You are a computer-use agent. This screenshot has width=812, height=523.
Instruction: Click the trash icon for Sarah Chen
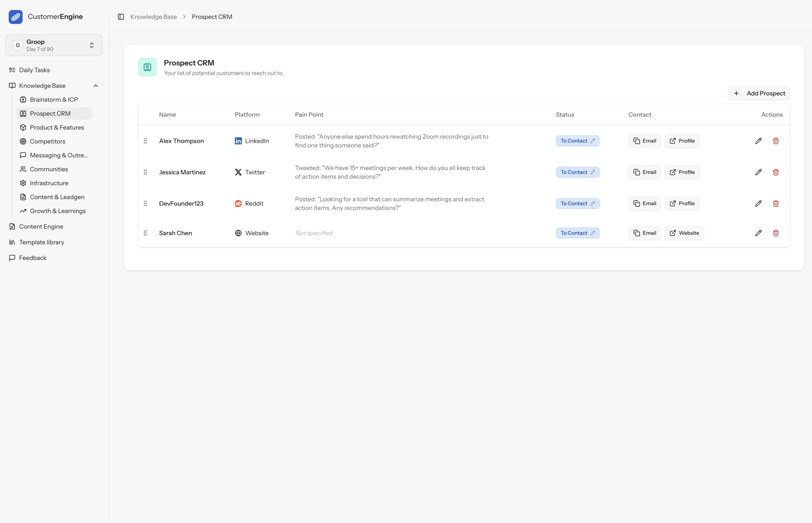pyautogui.click(x=776, y=233)
